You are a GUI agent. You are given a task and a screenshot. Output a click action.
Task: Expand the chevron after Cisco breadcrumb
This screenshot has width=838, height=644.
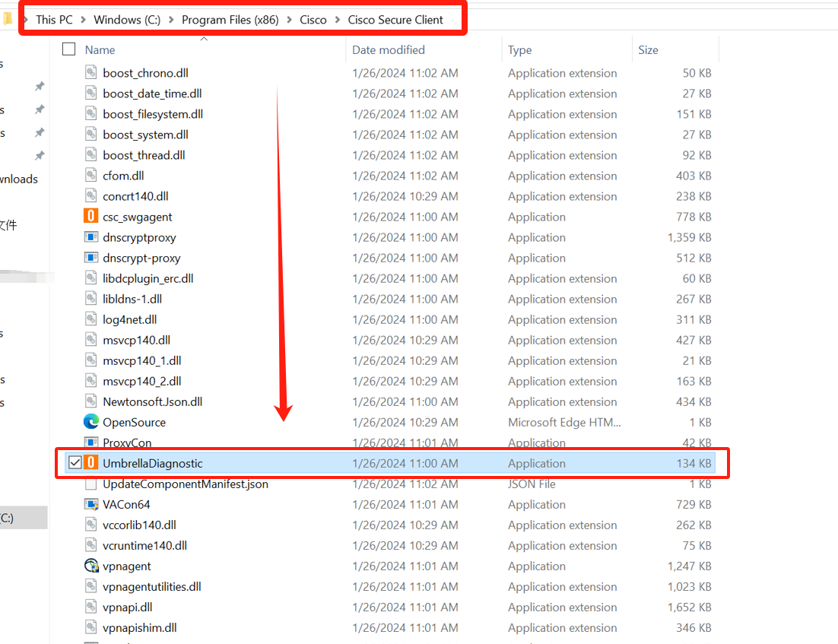click(x=338, y=20)
